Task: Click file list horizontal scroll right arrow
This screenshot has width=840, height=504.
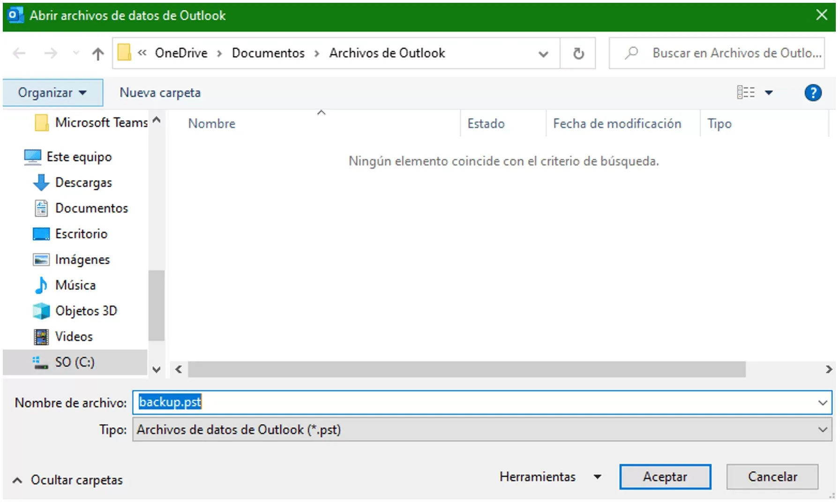Action: click(829, 370)
